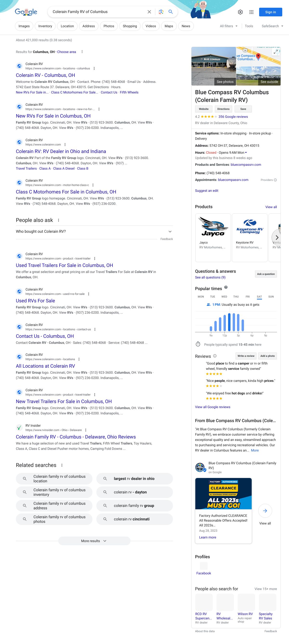The width and height of the screenshot is (289, 644).
Task: Click the See photos thumbnail
Action: 214,66
